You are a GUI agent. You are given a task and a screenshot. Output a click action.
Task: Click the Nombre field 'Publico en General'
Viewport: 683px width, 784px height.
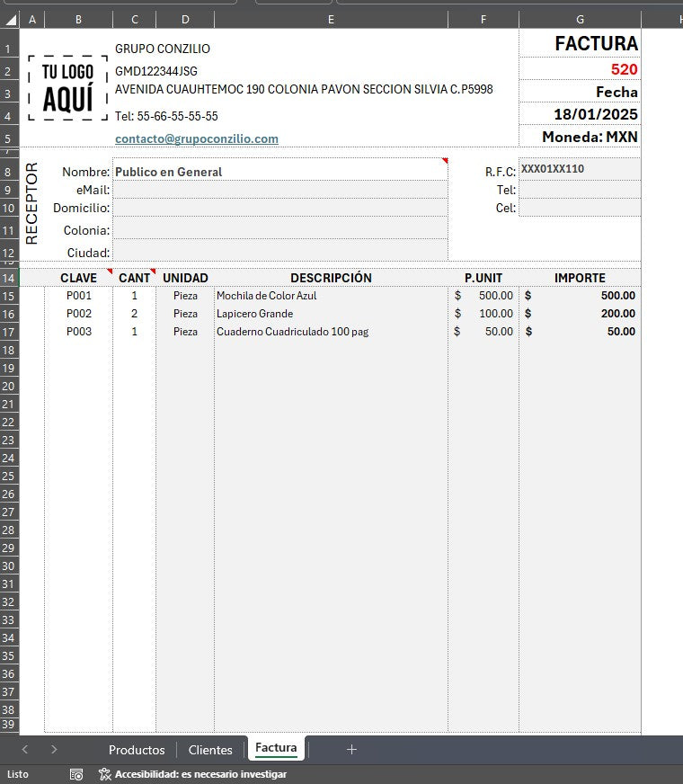[279, 172]
